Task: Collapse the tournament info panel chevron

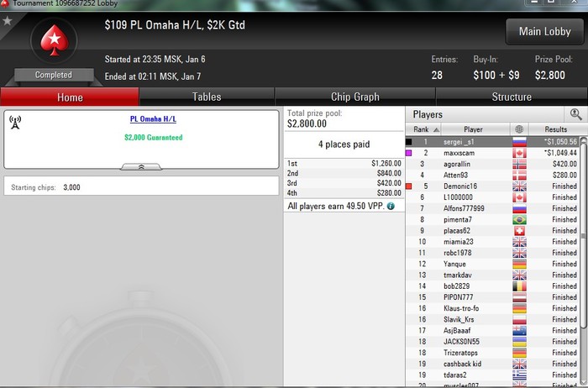Action: tap(141, 167)
